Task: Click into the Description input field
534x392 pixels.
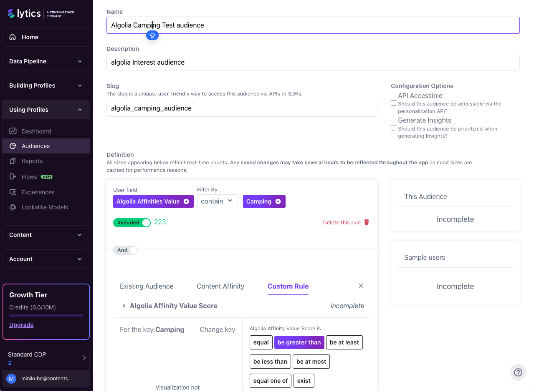Action: [313, 62]
